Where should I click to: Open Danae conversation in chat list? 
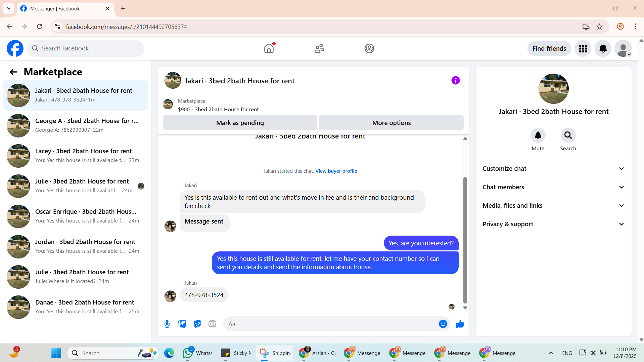[76, 307]
